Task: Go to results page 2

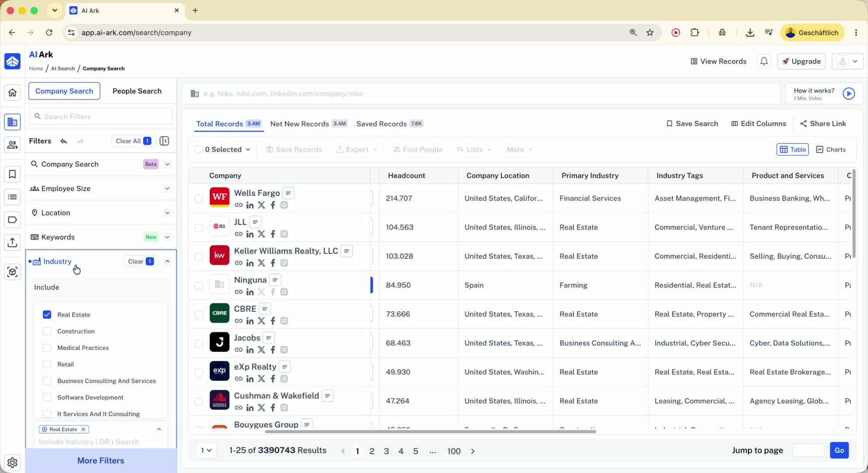Action: coord(372,451)
